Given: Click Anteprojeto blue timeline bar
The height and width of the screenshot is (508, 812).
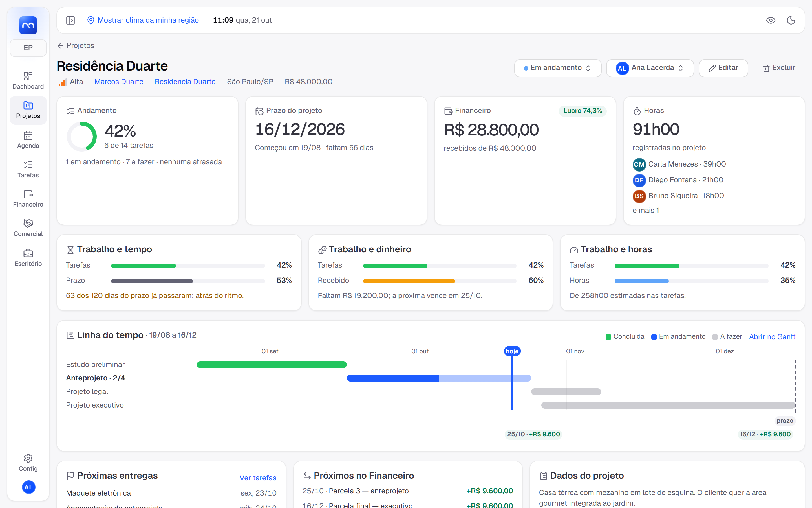Looking at the screenshot, I should 438,378.
